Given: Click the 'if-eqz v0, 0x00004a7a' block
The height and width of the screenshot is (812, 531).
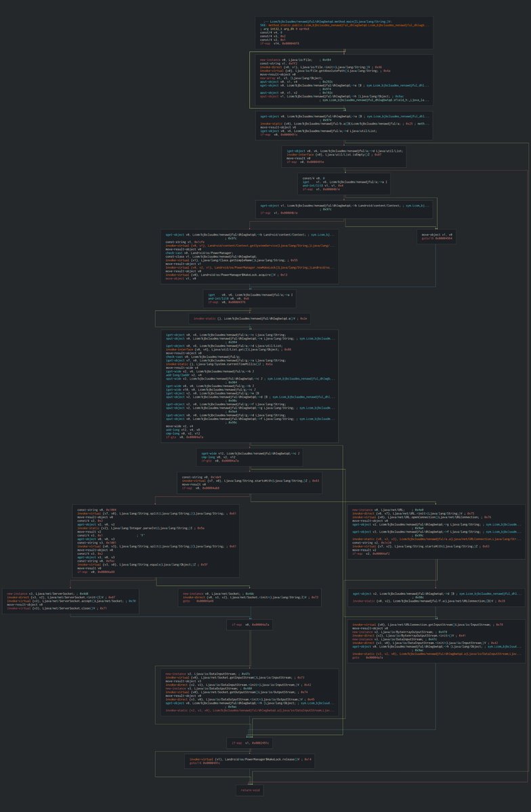Looking at the screenshot, I should point(250,625).
